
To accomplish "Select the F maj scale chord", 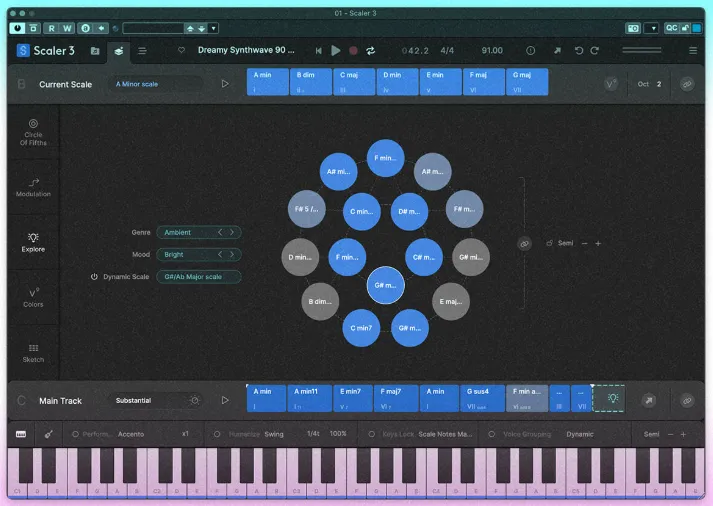I will [483, 82].
